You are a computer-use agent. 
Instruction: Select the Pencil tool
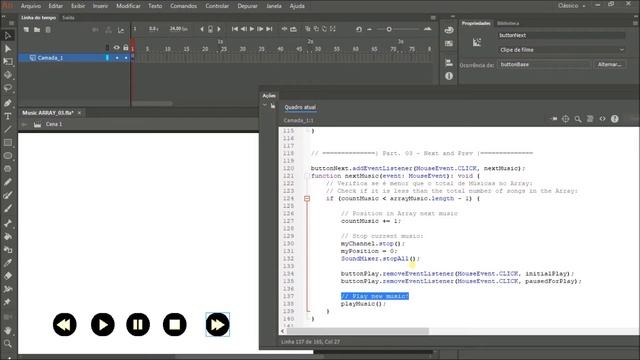click(8, 182)
